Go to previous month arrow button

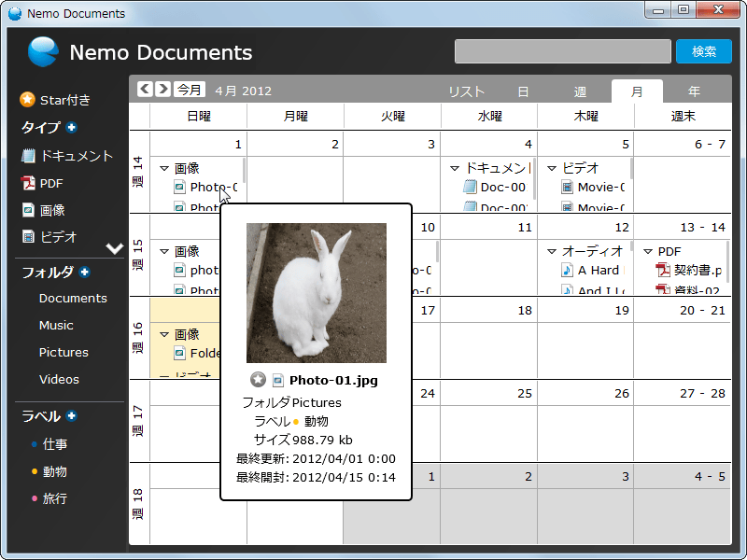(x=146, y=89)
